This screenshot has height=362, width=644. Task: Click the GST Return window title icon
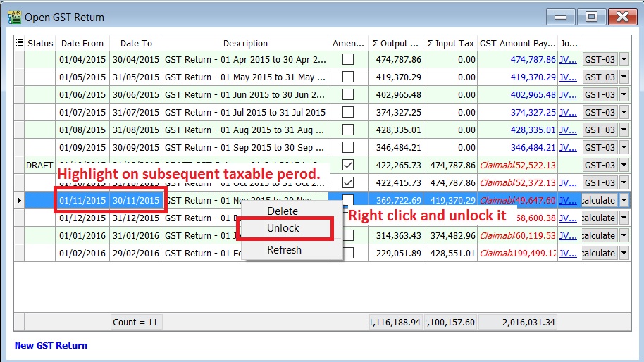click(x=13, y=17)
